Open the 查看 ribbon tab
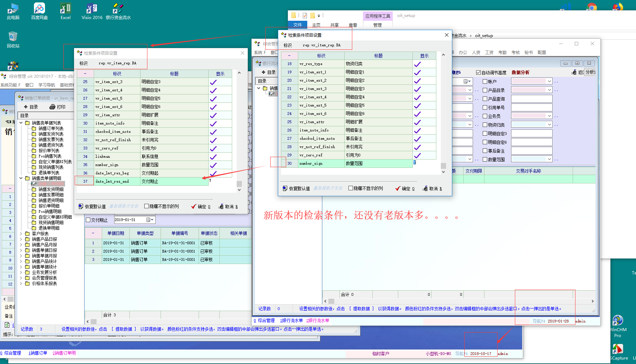 353,25
